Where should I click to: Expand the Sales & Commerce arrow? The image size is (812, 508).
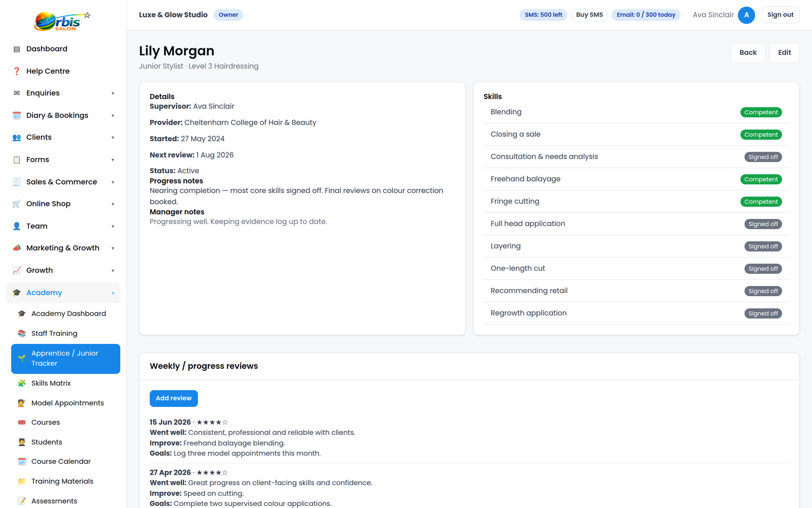pyautogui.click(x=113, y=182)
